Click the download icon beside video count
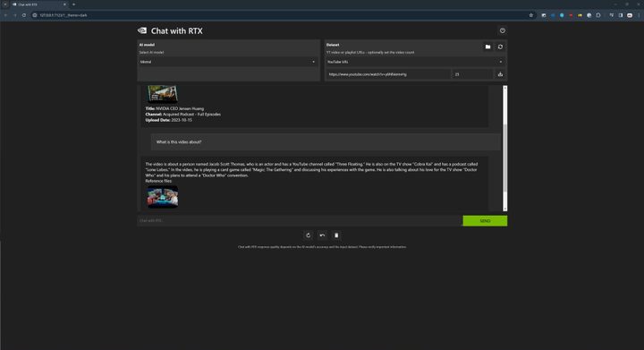Viewport: 644px width, 350px height. (500, 74)
